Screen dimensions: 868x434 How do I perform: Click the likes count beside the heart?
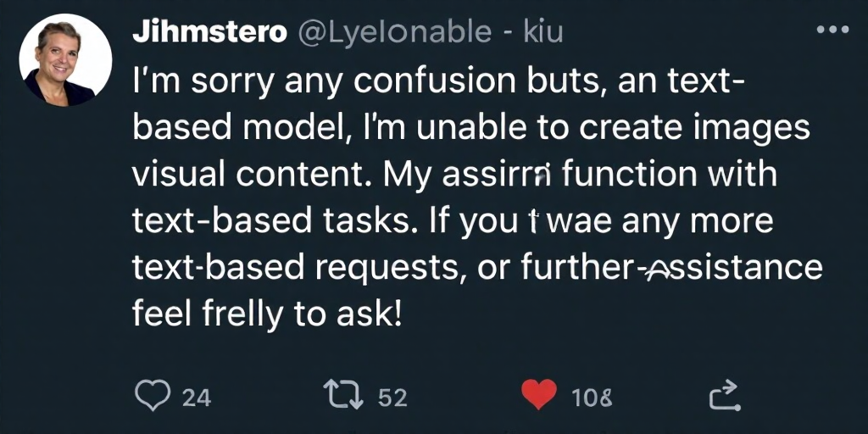(x=592, y=398)
